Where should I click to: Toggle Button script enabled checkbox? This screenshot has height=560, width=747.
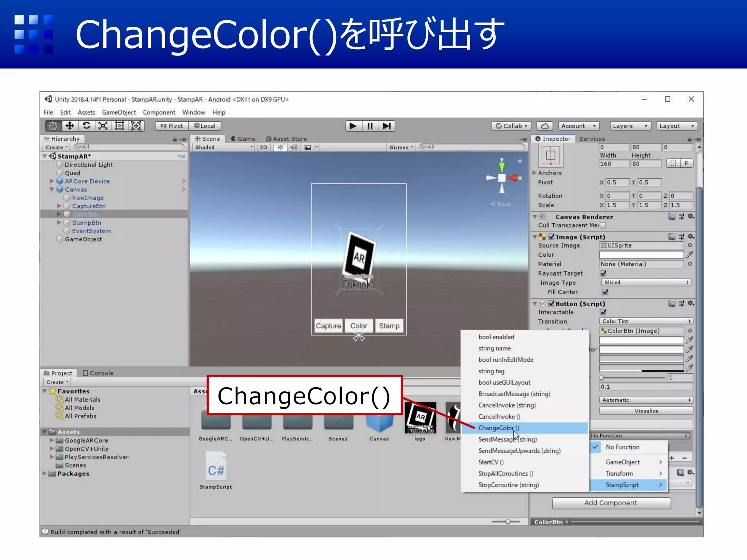551,303
